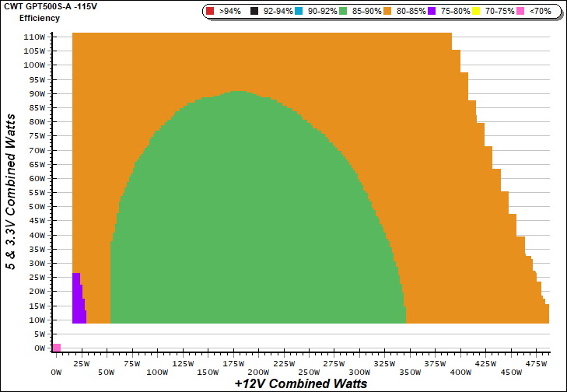Click the purple 75-80% region in the chart
567x392 pixels.
click(x=78, y=299)
